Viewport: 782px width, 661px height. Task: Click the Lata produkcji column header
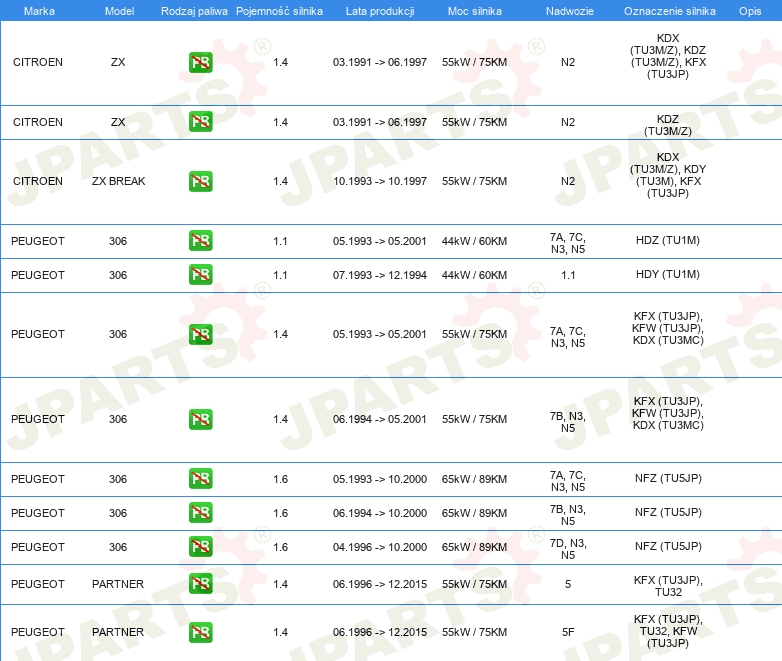pos(379,10)
